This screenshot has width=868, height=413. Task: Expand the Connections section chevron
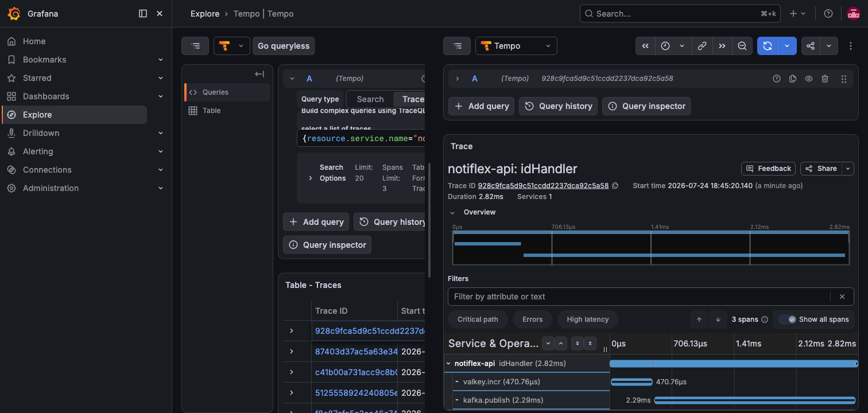click(161, 170)
